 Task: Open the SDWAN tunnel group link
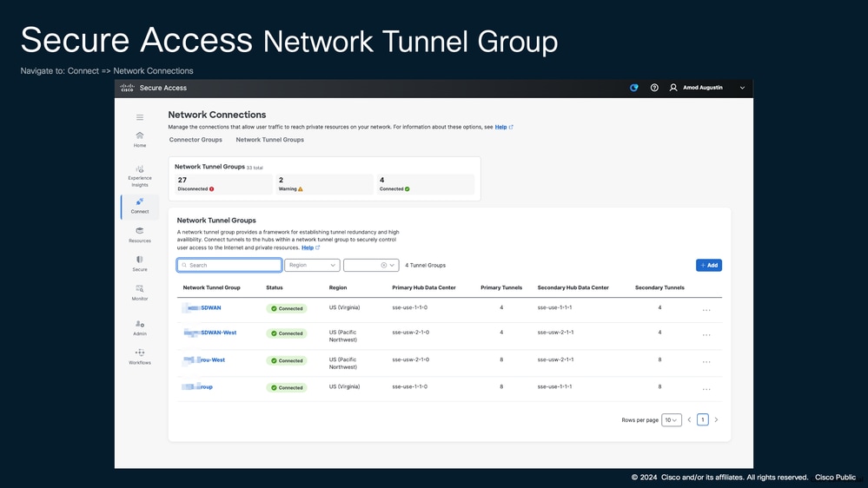pos(211,307)
